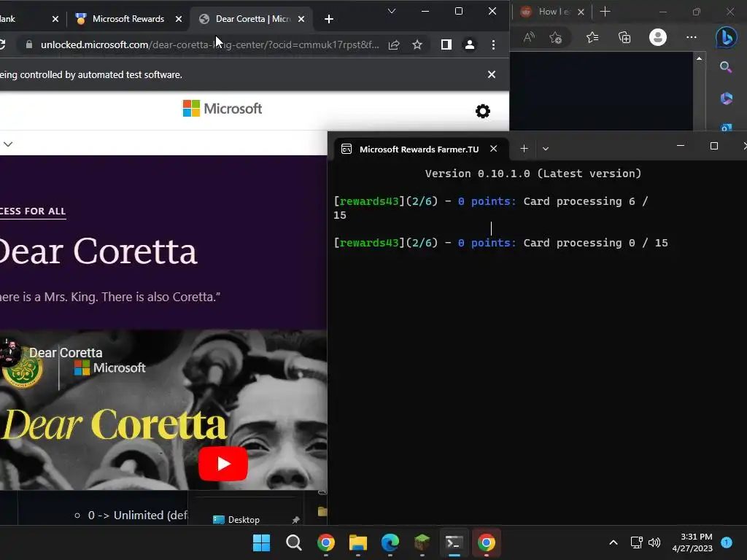
Task: Click the Dear Coretta video title
Action: coord(66,352)
